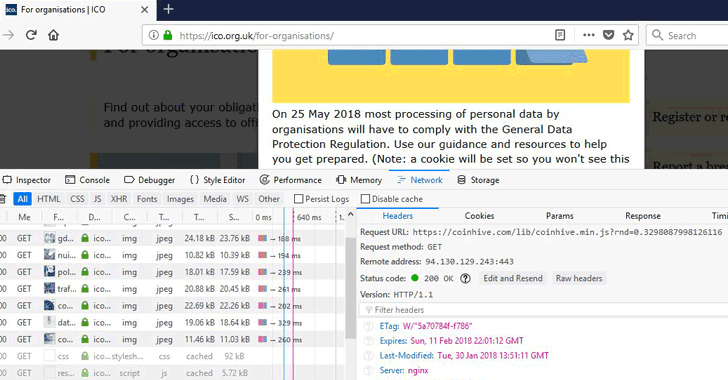
Task: Show the Cookies details tab
Action: 479,216
